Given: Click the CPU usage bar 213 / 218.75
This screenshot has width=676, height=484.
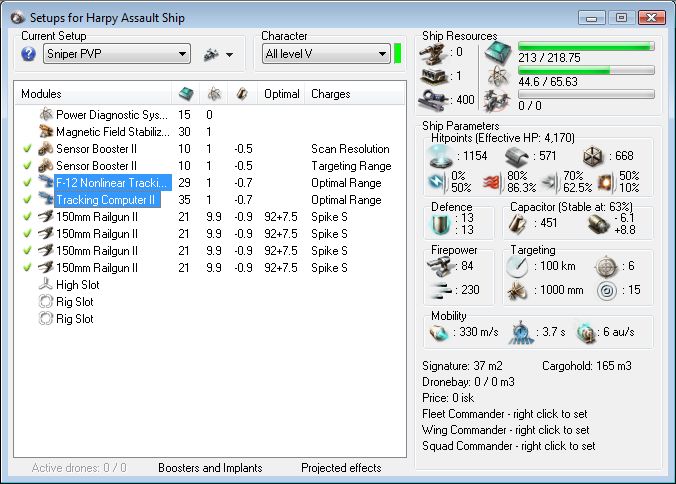Looking at the screenshot, I should coord(586,46).
